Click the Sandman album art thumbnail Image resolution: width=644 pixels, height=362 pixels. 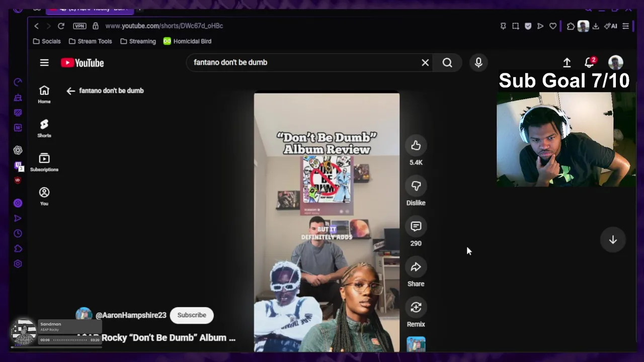click(23, 332)
